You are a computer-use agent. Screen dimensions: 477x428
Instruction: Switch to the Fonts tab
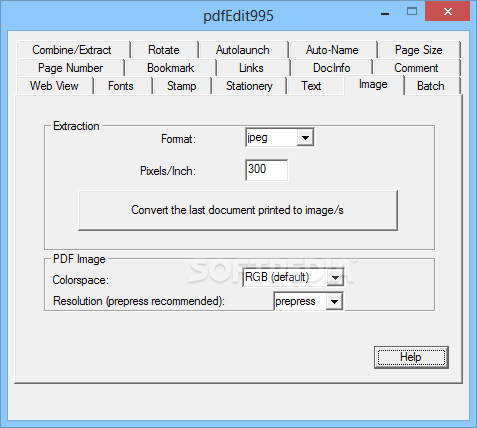click(x=122, y=86)
